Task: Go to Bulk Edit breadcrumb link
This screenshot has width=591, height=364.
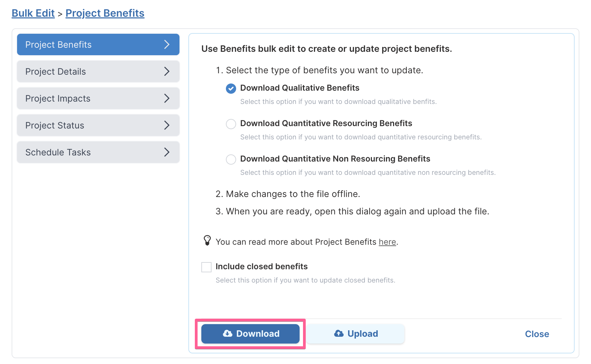Action: [33, 13]
